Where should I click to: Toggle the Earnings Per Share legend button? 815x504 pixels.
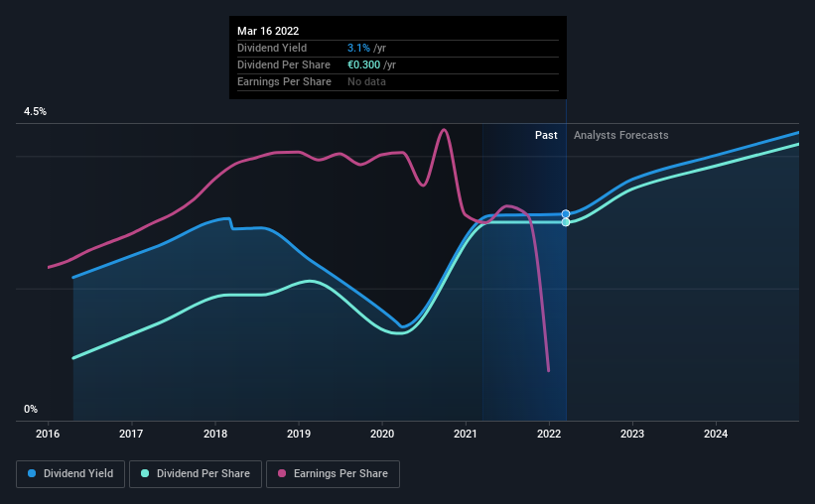pos(333,474)
